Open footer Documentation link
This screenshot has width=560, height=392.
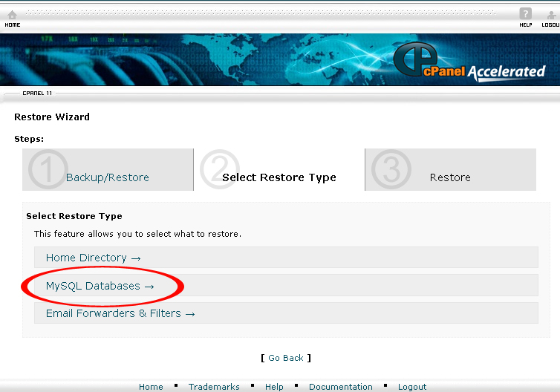(341, 387)
